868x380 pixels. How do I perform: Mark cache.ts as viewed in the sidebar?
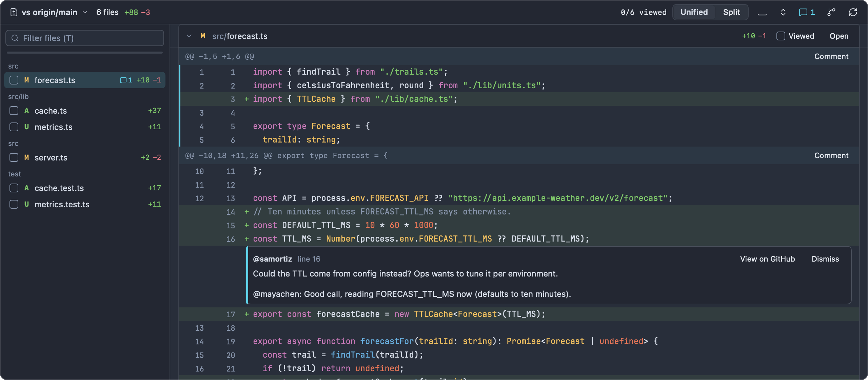[x=14, y=111]
